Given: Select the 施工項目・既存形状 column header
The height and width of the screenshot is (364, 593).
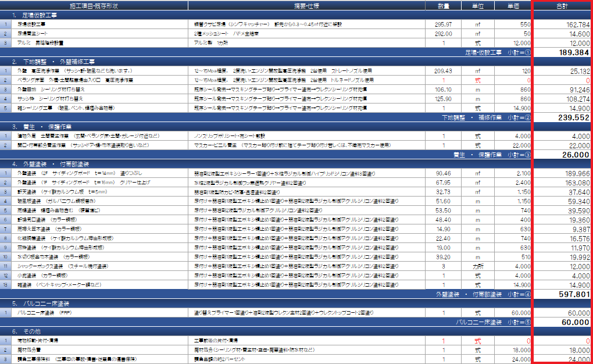Looking at the screenshot, I should pos(94,6).
